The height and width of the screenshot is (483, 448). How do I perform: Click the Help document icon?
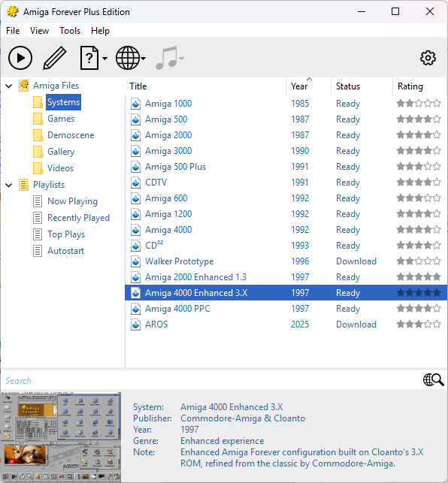point(89,58)
